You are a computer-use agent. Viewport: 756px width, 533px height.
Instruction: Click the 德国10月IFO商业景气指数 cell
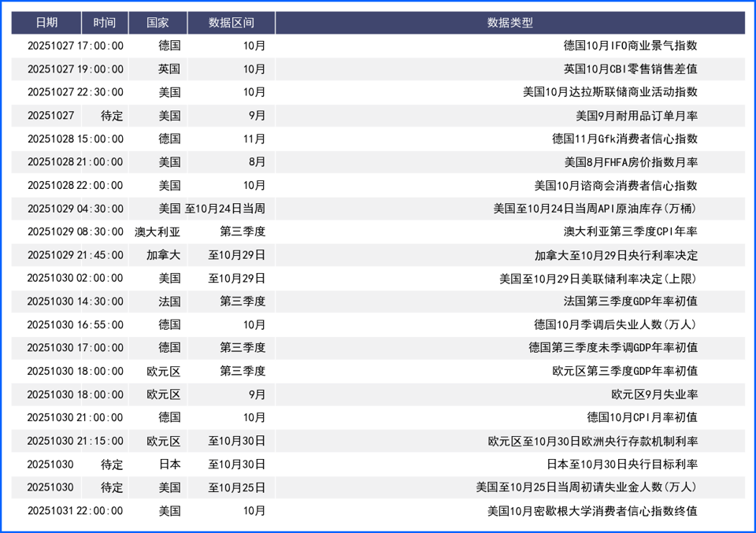(x=630, y=46)
